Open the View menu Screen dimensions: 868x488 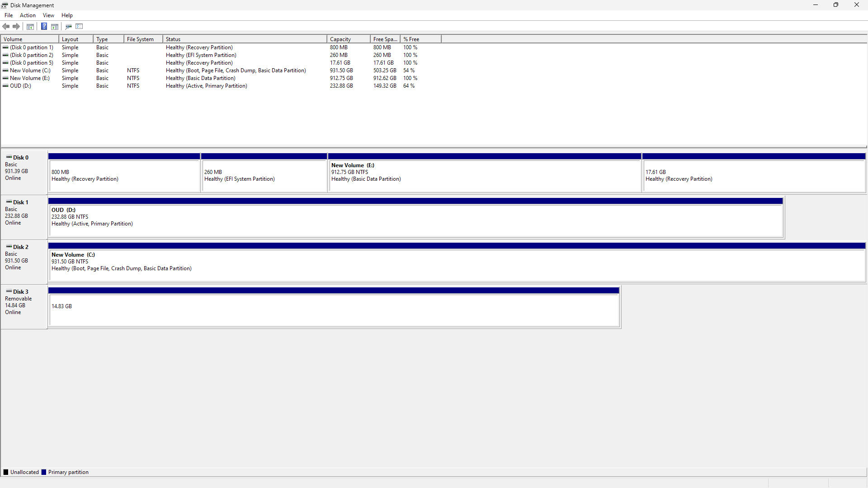pyautogui.click(x=48, y=15)
